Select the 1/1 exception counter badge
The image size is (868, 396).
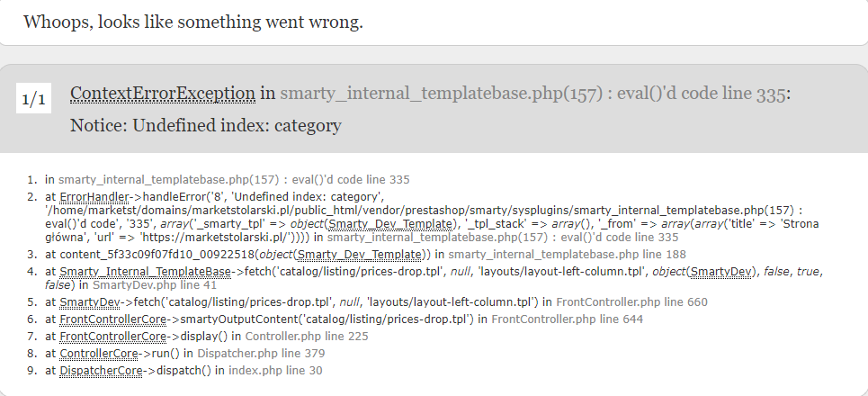(34, 99)
